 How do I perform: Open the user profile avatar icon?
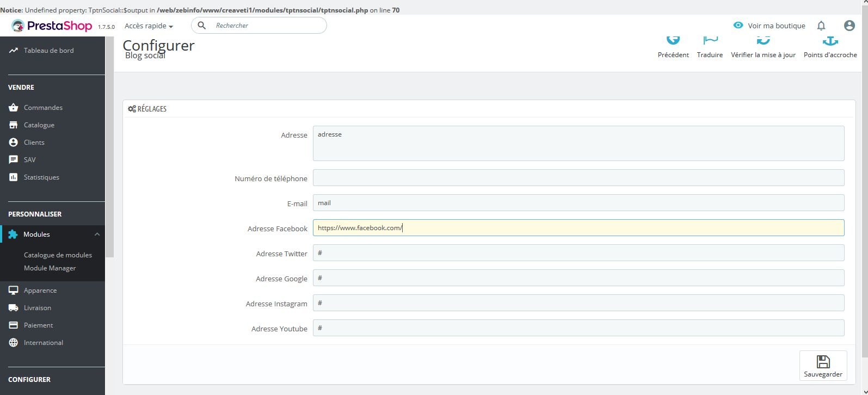pyautogui.click(x=849, y=26)
